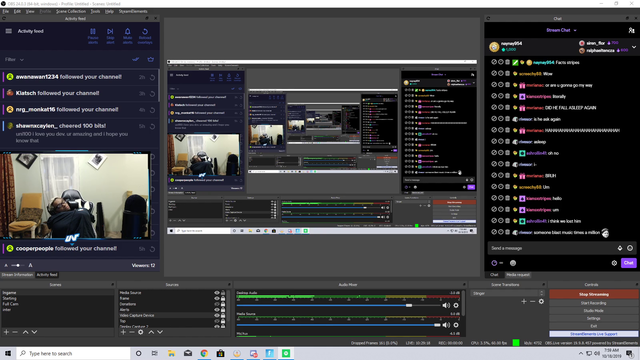
Task: Add a new scene with plus icon
Action: point(6,332)
